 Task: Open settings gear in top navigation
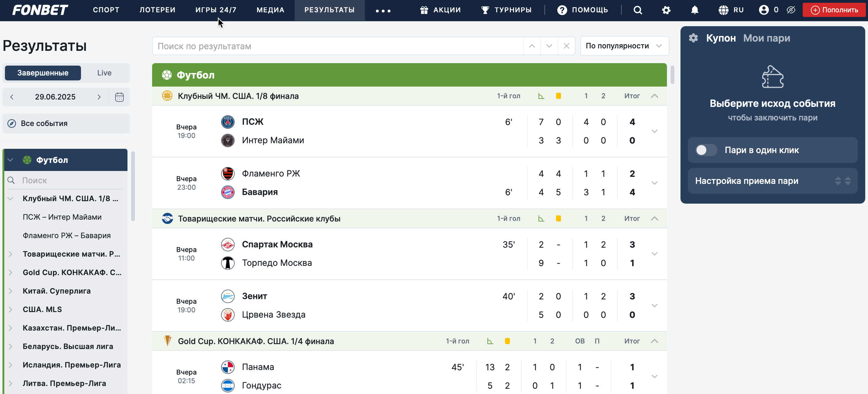pyautogui.click(x=666, y=10)
